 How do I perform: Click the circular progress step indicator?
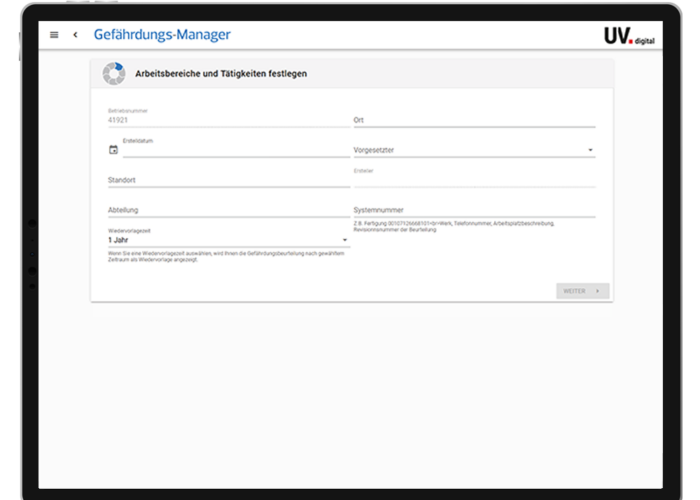click(114, 74)
